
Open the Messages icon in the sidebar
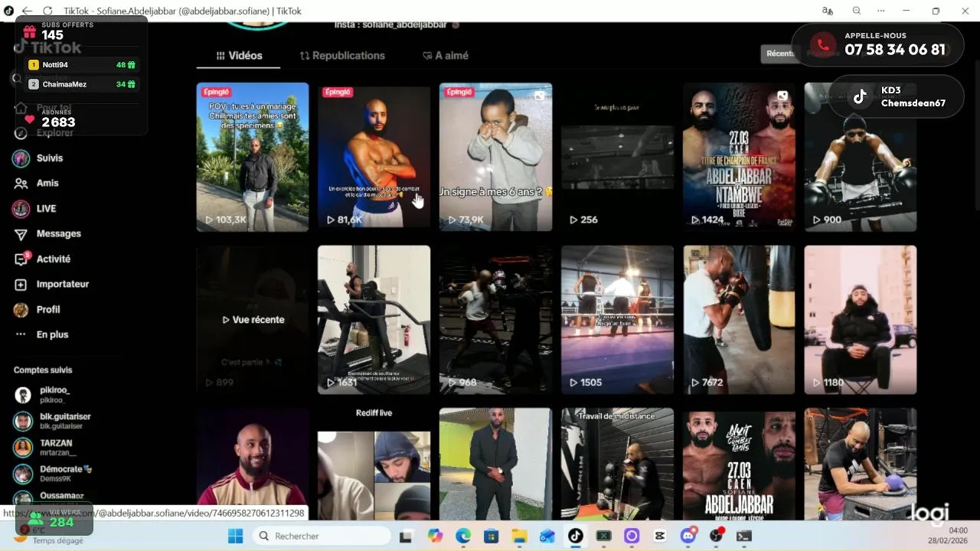(x=21, y=234)
